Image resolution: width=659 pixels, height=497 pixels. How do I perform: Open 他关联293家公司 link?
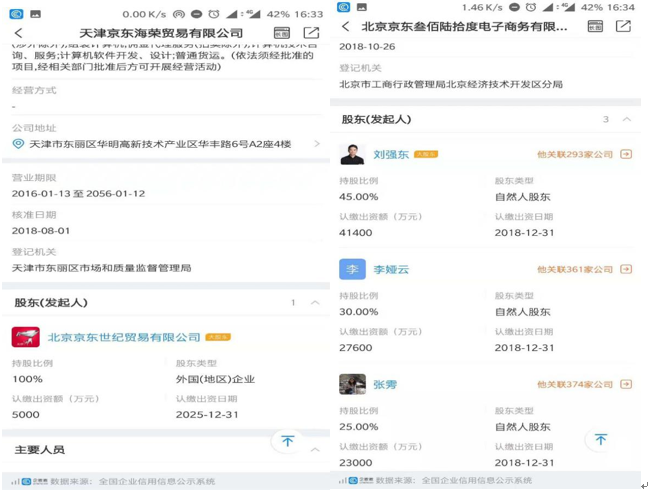coord(575,155)
